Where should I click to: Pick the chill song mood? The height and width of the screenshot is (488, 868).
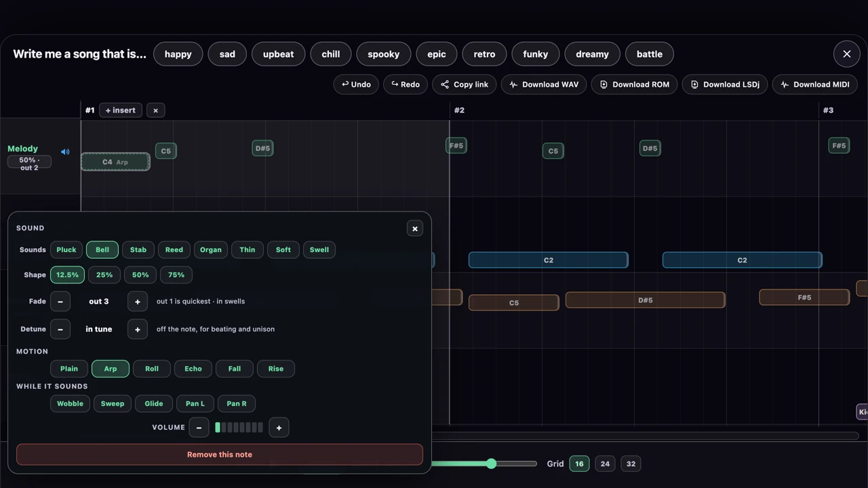pyautogui.click(x=331, y=54)
